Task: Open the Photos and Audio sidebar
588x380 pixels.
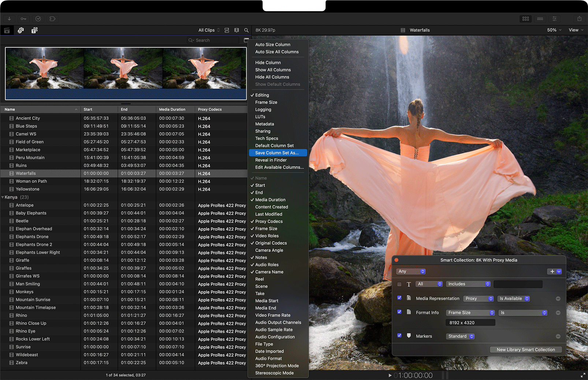Action: coord(21,30)
